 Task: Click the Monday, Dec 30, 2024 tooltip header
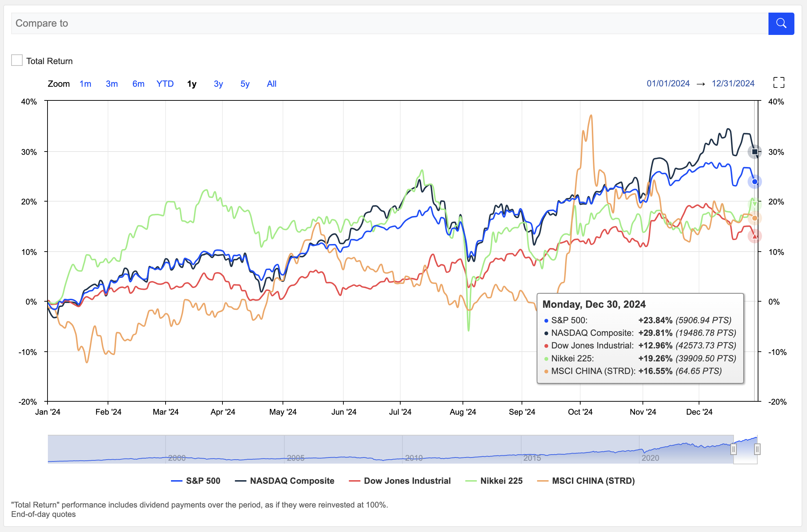[x=594, y=305]
